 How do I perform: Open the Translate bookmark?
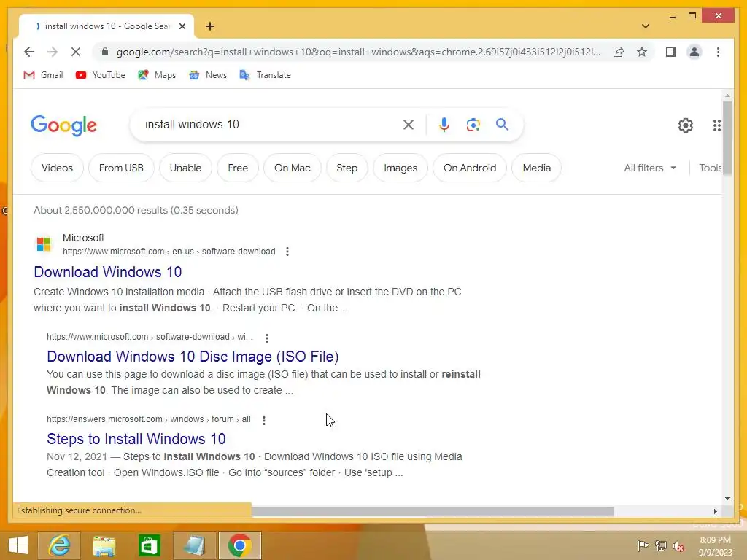click(266, 75)
